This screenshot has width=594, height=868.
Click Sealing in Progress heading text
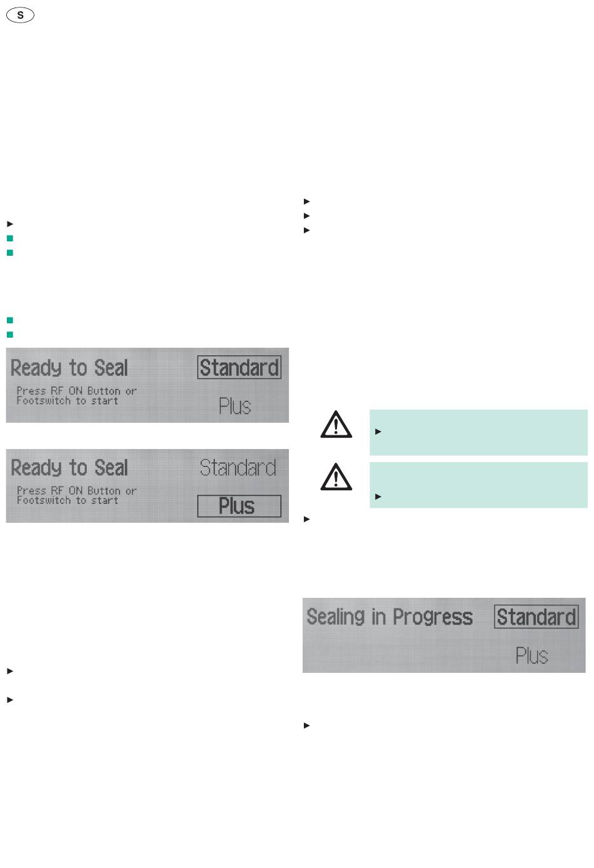point(390,617)
